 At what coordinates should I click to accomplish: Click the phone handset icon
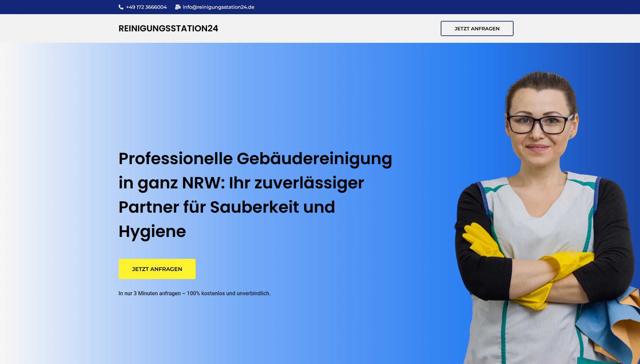[x=121, y=7]
